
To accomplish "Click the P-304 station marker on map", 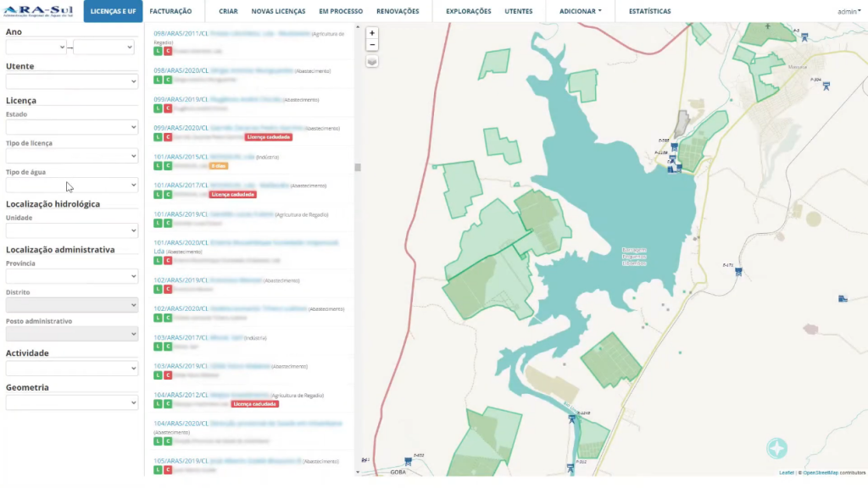I will click(x=826, y=86).
